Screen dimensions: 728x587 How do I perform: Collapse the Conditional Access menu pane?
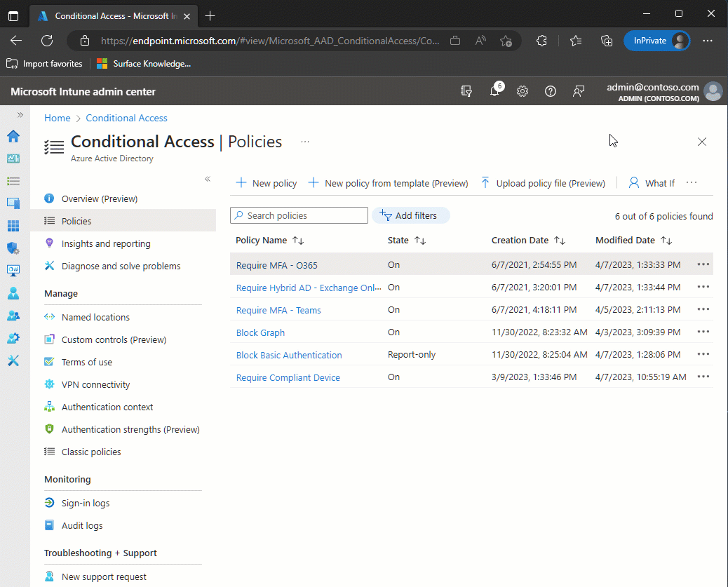pos(208,179)
